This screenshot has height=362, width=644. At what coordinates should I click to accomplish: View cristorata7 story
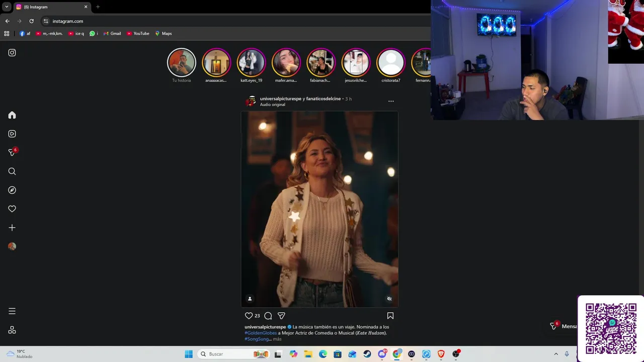(x=391, y=62)
